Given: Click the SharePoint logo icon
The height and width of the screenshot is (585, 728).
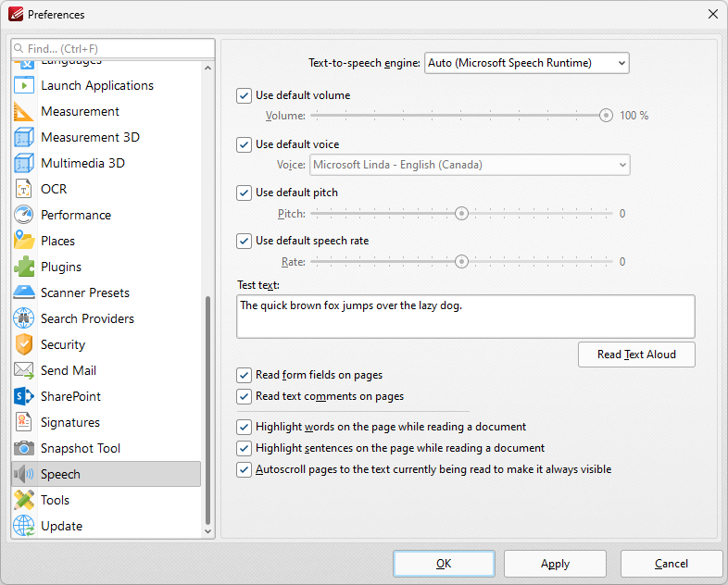Looking at the screenshot, I should [24, 396].
